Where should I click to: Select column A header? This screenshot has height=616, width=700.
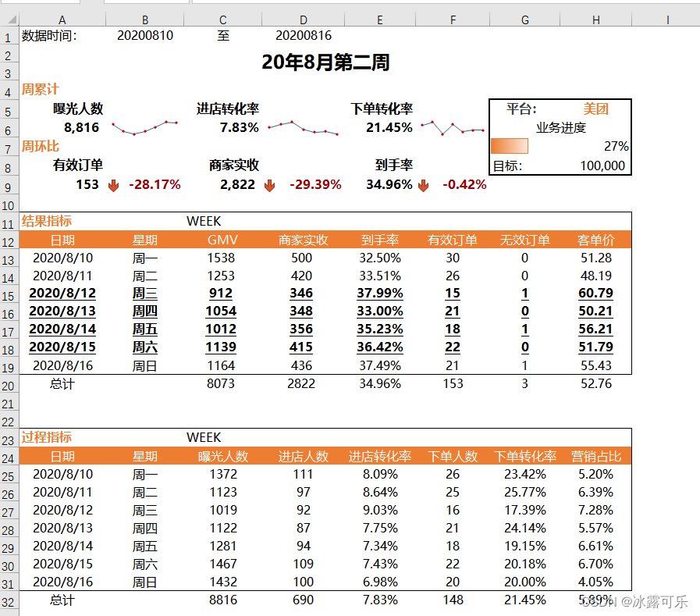point(62,20)
